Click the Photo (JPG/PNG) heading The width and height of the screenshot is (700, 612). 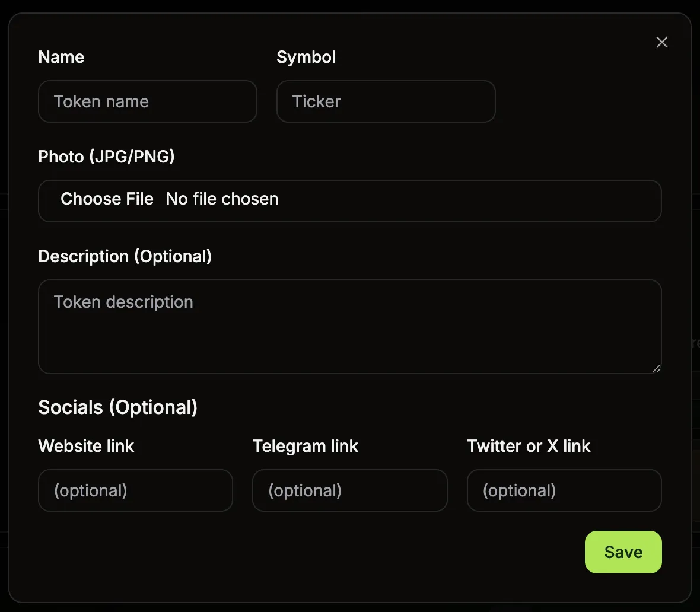(106, 156)
